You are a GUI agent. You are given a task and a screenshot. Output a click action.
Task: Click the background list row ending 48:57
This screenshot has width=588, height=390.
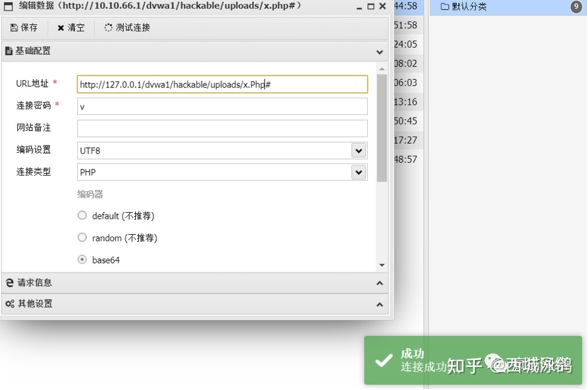408,159
